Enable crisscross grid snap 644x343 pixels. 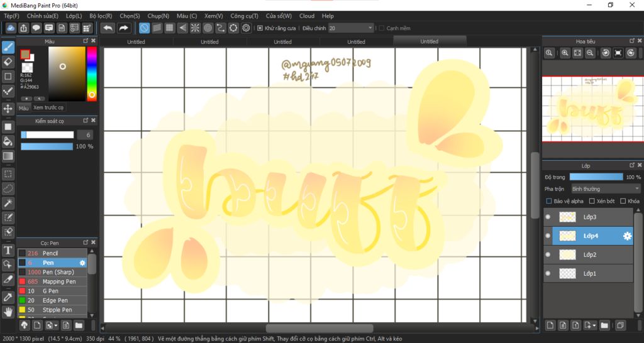(x=170, y=28)
